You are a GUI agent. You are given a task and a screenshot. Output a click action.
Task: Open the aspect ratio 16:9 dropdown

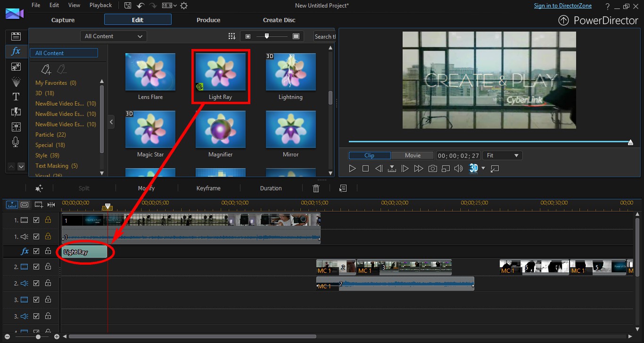[x=169, y=6]
